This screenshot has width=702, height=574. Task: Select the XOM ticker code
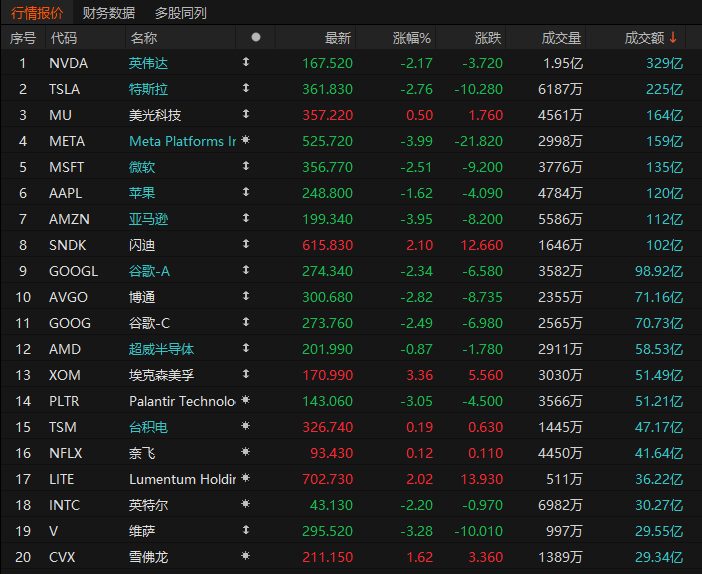(x=65, y=375)
